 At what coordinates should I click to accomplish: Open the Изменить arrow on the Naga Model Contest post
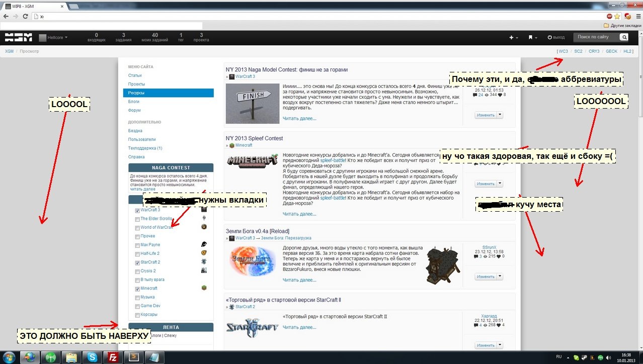(500, 115)
